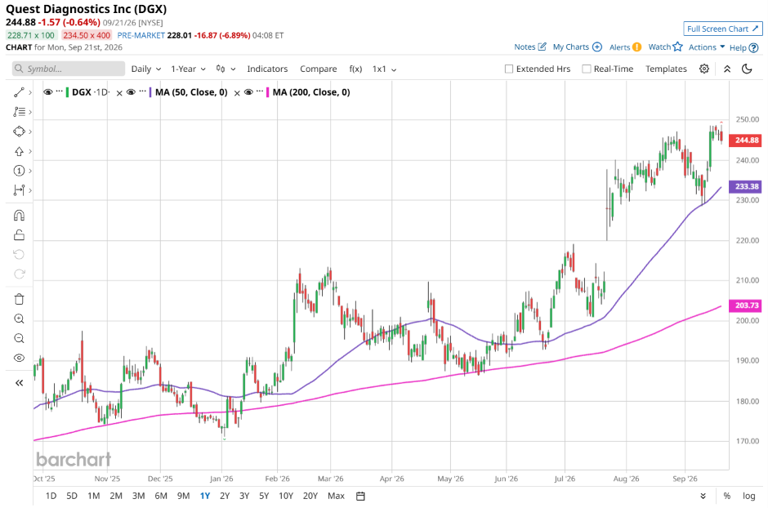Enable Real-Time checkbox
Screen dimensions: 768x508
click(586, 69)
